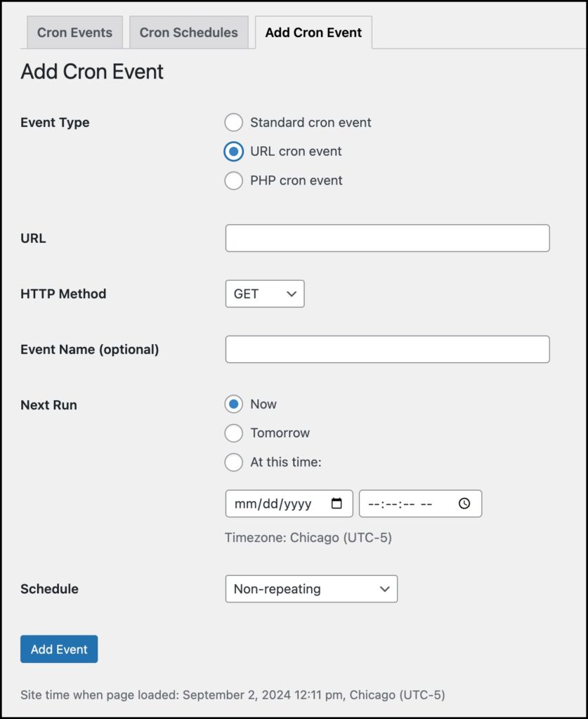Set Next Run to Now

(233, 404)
